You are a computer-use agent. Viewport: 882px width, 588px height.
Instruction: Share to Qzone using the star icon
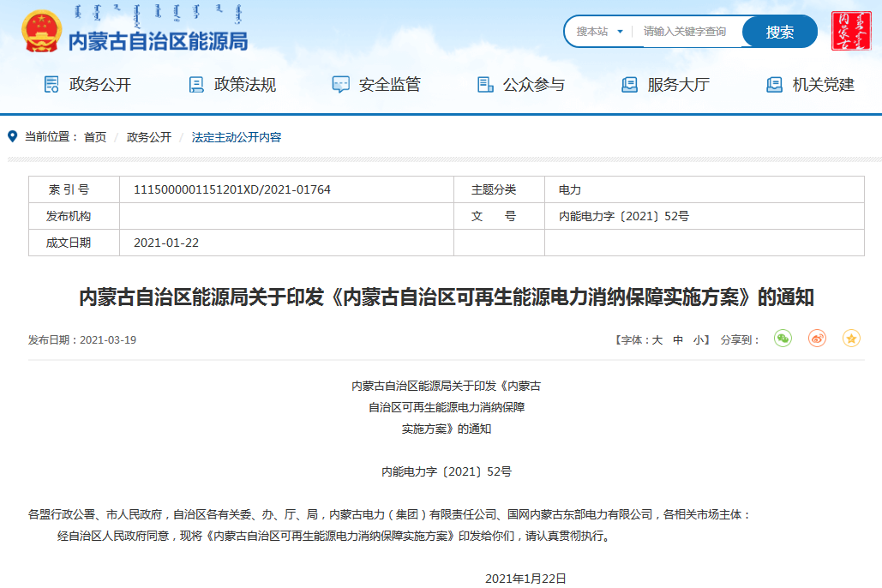[x=850, y=339]
